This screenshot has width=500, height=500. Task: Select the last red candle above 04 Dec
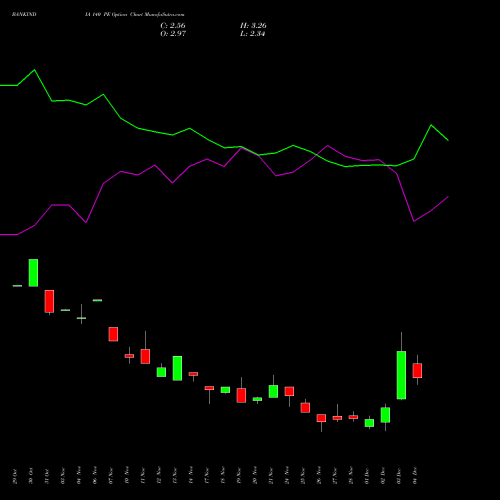417,370
